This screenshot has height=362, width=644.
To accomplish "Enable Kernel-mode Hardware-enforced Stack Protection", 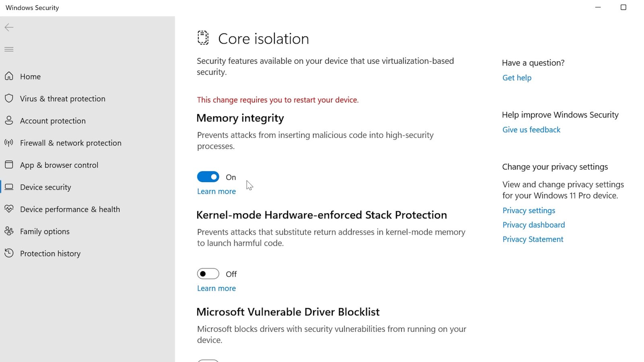I will [x=208, y=274].
